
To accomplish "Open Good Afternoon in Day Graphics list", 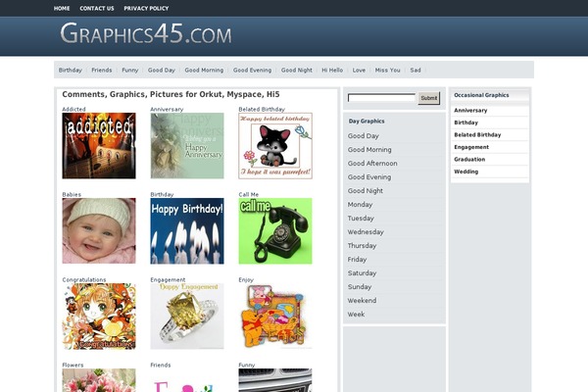I will (x=372, y=164).
